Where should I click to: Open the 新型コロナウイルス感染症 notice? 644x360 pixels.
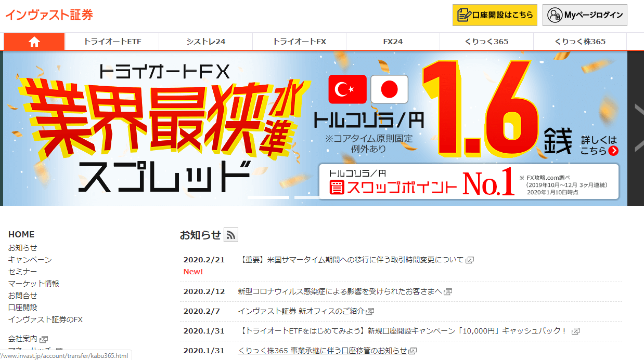point(340,291)
